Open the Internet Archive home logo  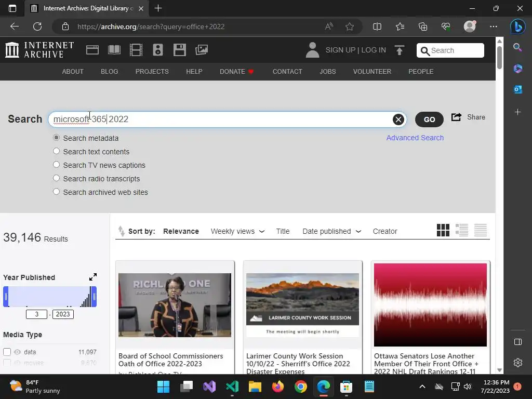(x=39, y=50)
